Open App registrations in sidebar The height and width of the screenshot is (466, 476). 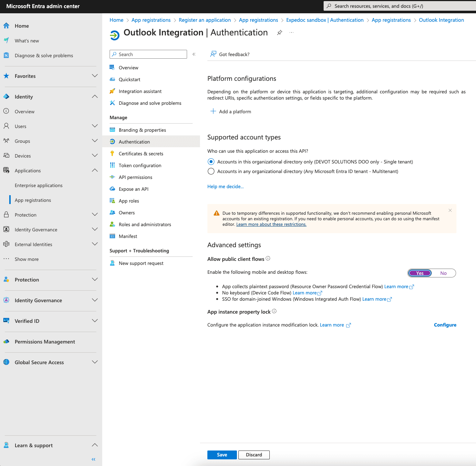click(33, 200)
